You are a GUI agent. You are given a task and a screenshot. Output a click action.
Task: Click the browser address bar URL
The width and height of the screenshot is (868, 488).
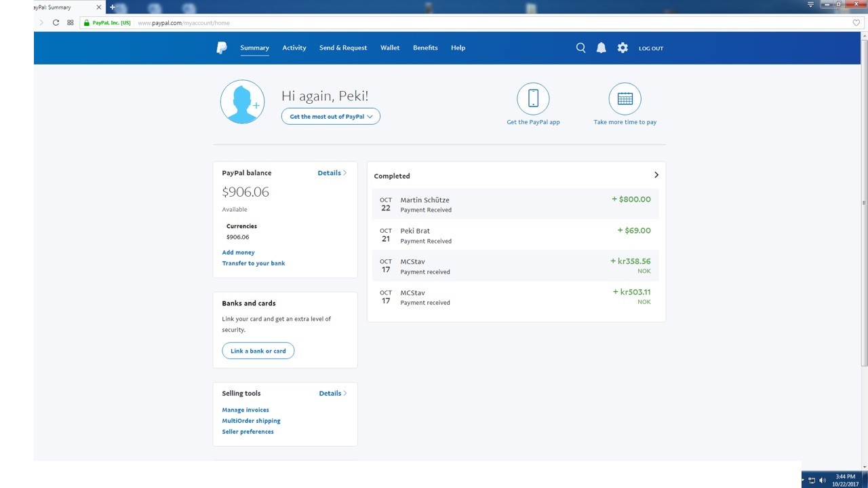click(184, 23)
